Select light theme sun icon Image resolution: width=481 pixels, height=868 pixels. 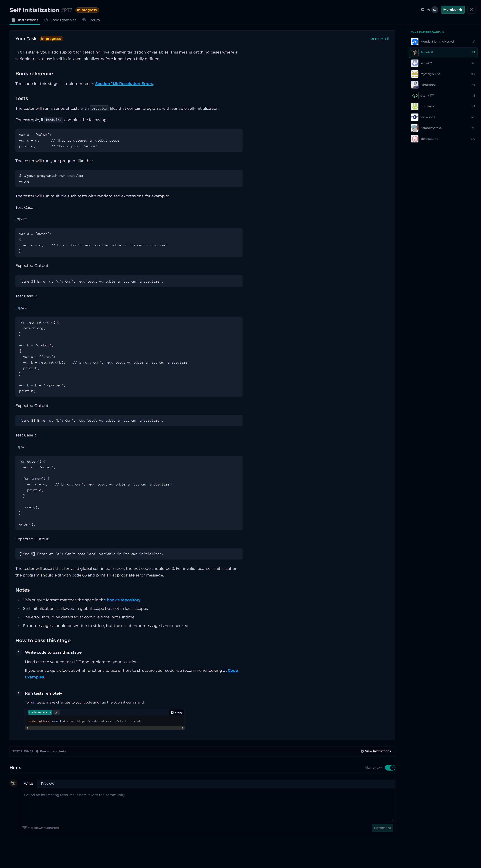click(x=428, y=10)
